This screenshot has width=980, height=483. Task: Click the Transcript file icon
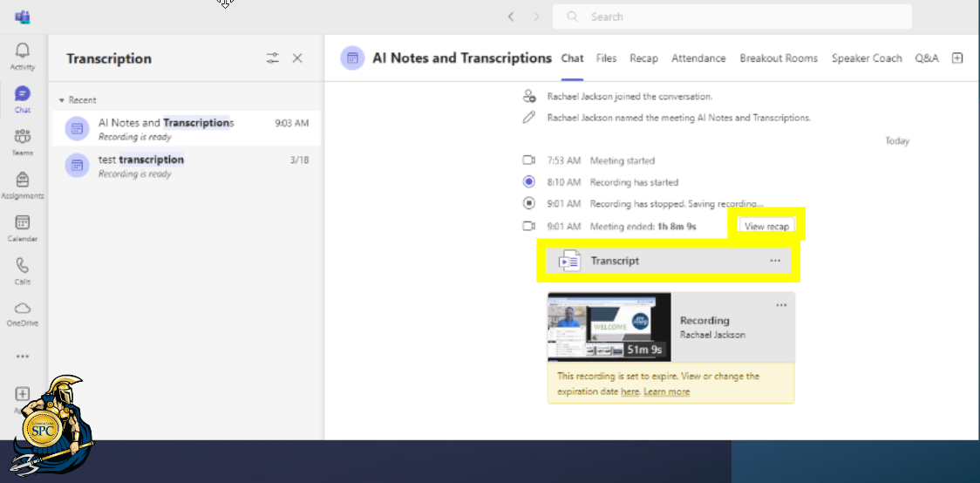[569, 261]
